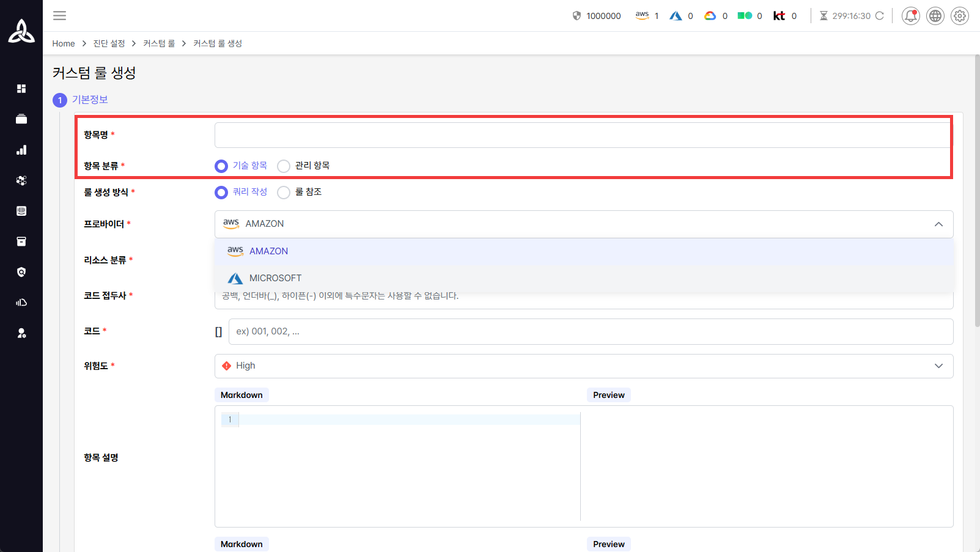
Task: Click the dashboard icon in sidebar
Action: pos(21,89)
